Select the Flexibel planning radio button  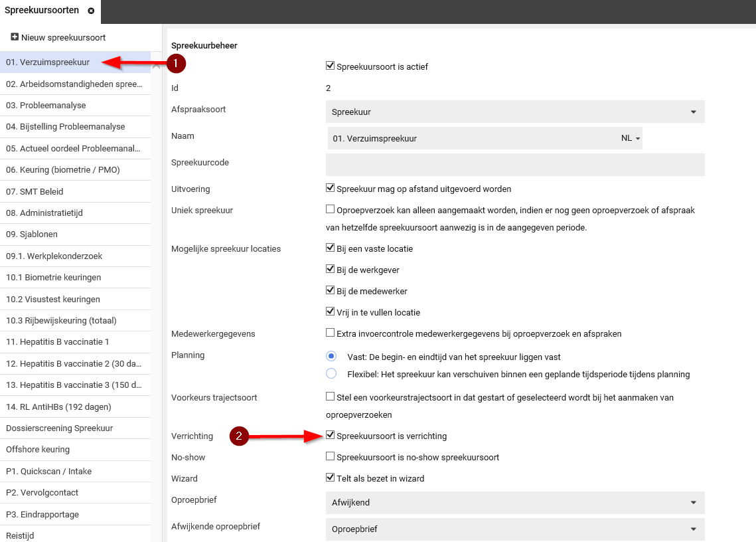click(331, 374)
